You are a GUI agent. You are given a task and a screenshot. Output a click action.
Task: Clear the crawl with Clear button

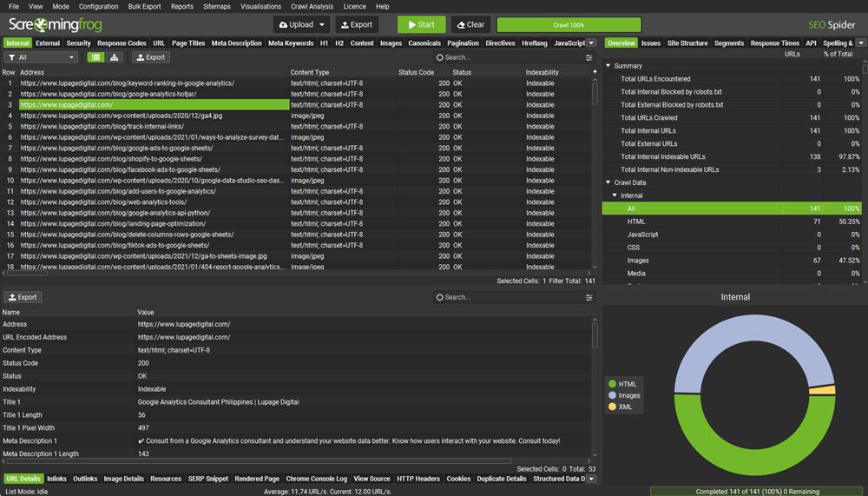470,24
